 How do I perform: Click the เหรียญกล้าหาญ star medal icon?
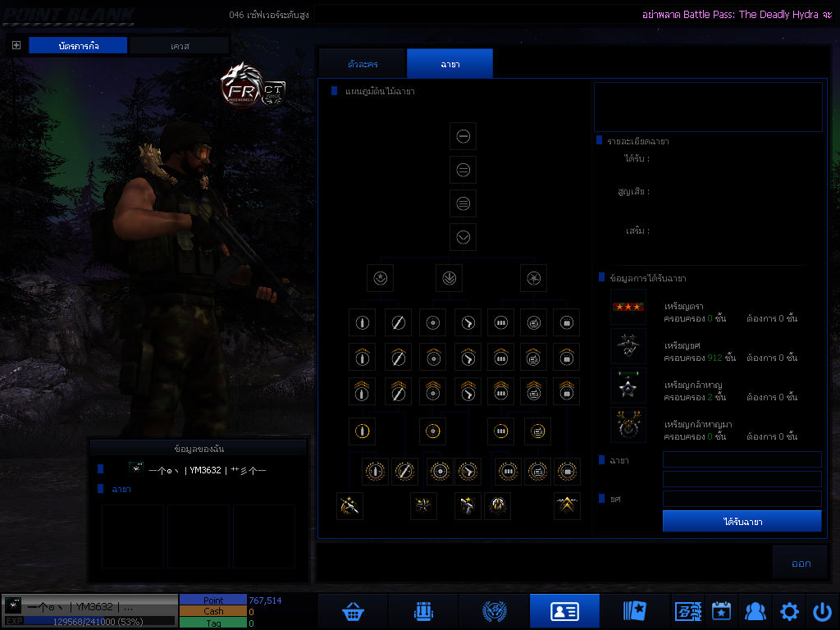[x=628, y=386]
